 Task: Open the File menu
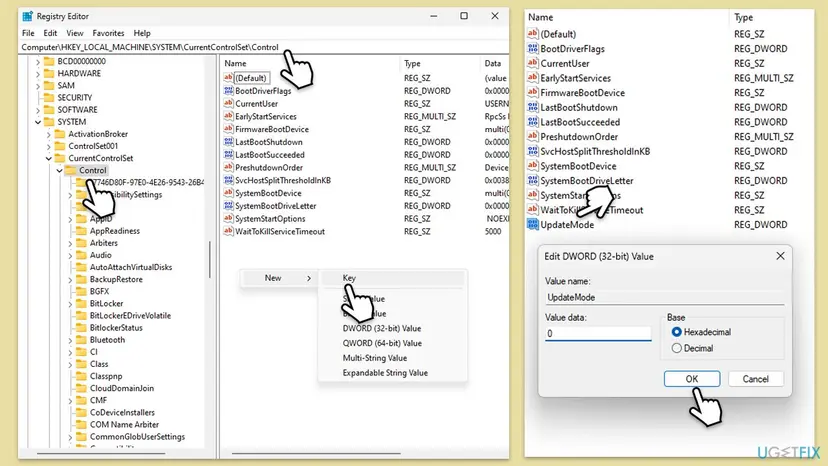click(28, 33)
